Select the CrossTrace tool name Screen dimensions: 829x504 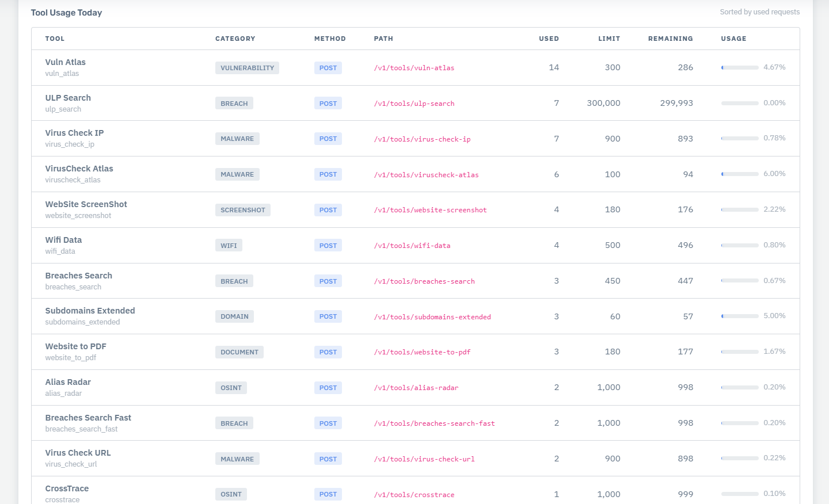[67, 488]
